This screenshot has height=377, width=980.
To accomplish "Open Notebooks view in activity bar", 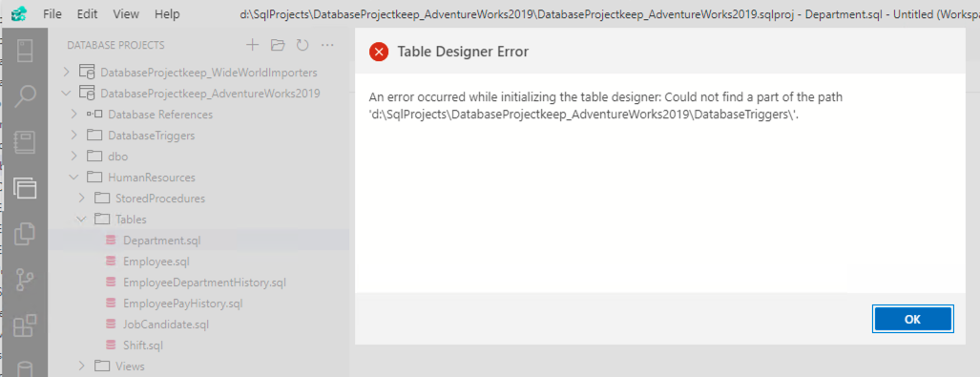I will tap(25, 142).
